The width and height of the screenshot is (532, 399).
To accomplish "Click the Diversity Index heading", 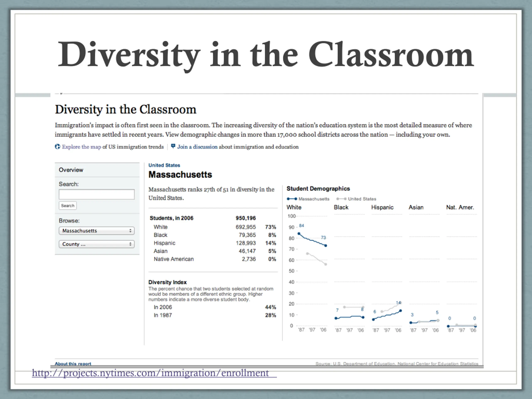I will (167, 282).
